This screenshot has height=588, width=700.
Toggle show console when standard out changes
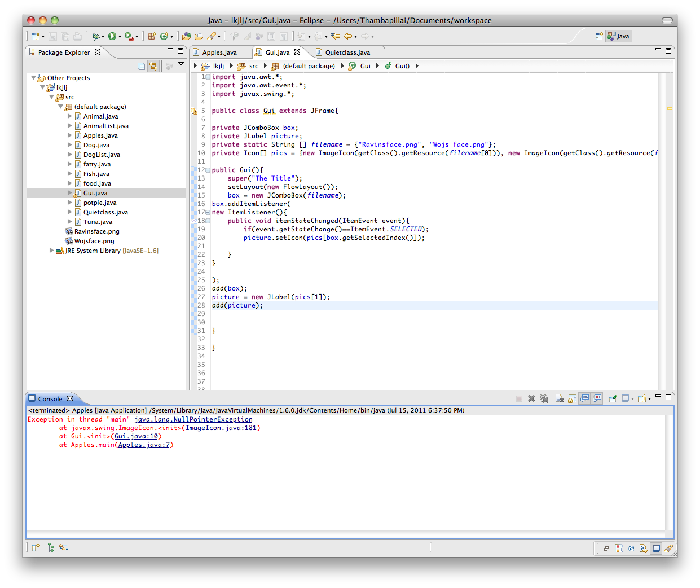(x=584, y=398)
